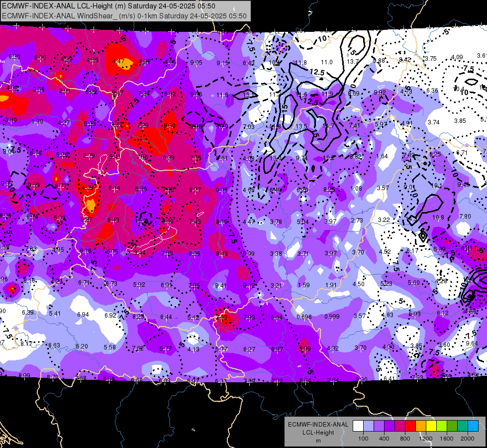Click the grid value 3.44 near the lake
This screenshot has width=487, height=448.
pyautogui.click(x=139, y=253)
